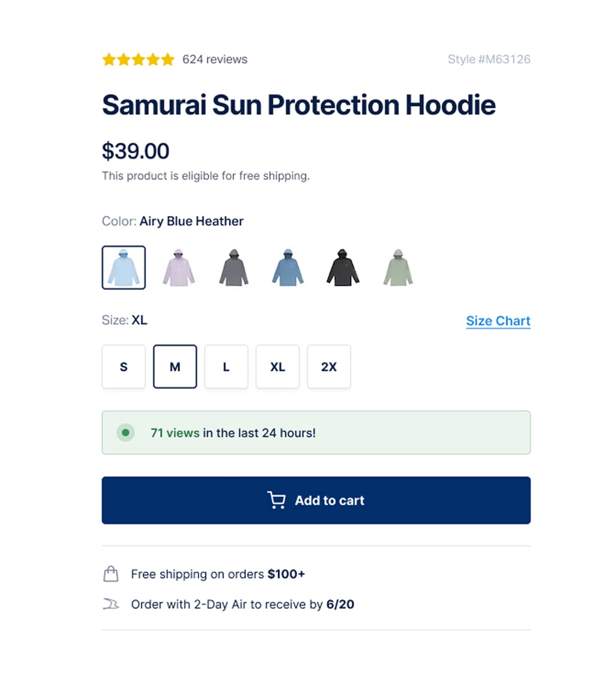Click Add to cart

[x=315, y=500]
